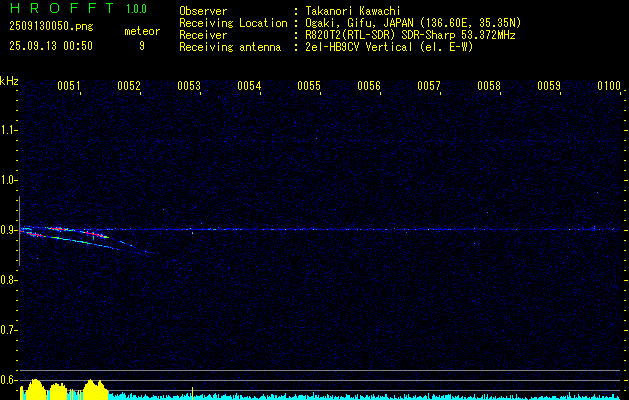
Task: Select the 0057 time marker
Action: point(429,86)
